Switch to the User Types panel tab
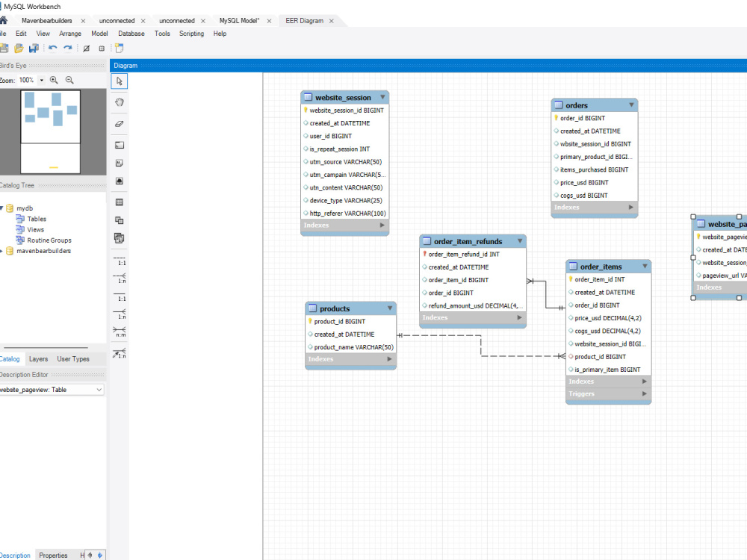Image resolution: width=747 pixels, height=560 pixels. [73, 359]
